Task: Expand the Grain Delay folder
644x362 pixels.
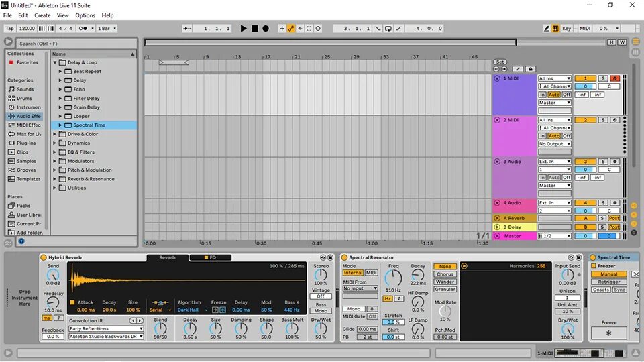Action: [x=60, y=107]
